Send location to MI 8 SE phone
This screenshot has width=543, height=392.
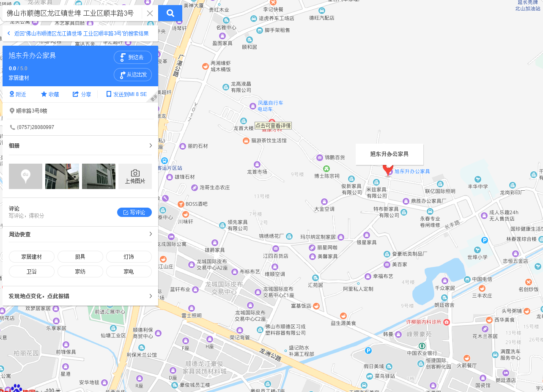(126, 94)
